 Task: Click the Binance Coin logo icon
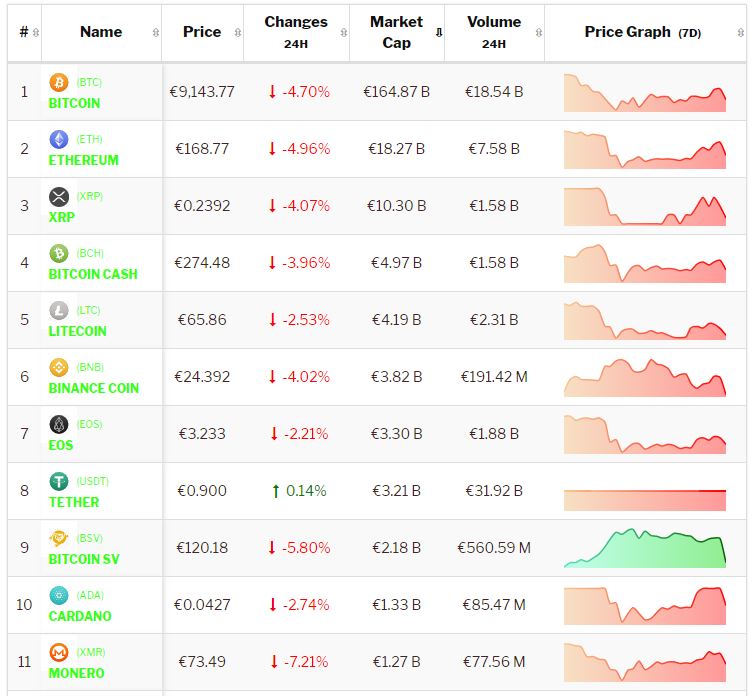coord(58,367)
